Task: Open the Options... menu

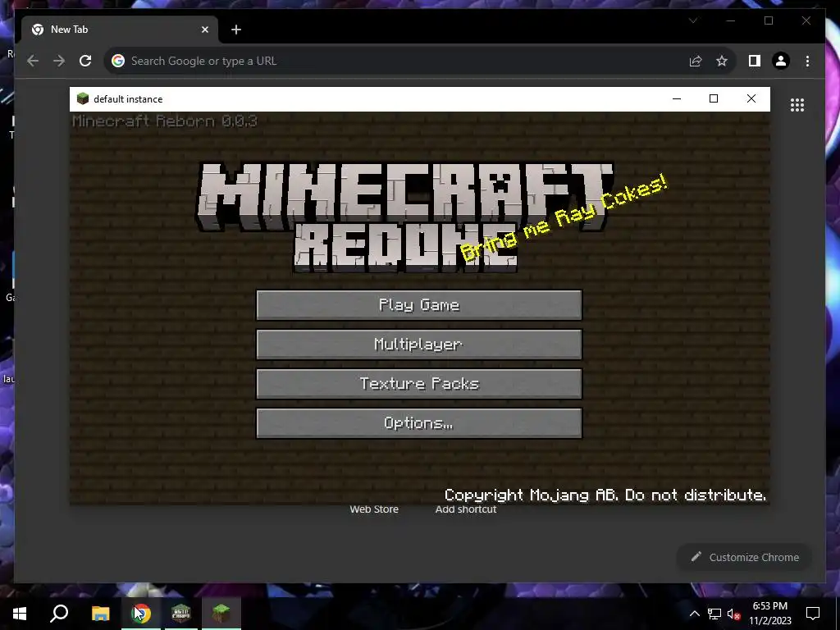Action: (419, 423)
